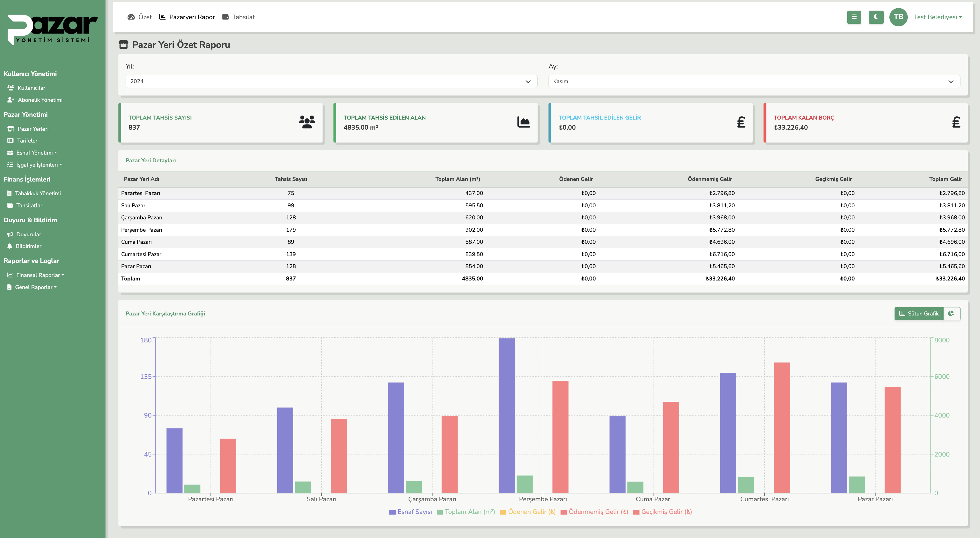Viewport: 980px width, 538px height.
Task: Click the lira icon on Tahsil Edilen Gelir card
Action: coord(741,122)
